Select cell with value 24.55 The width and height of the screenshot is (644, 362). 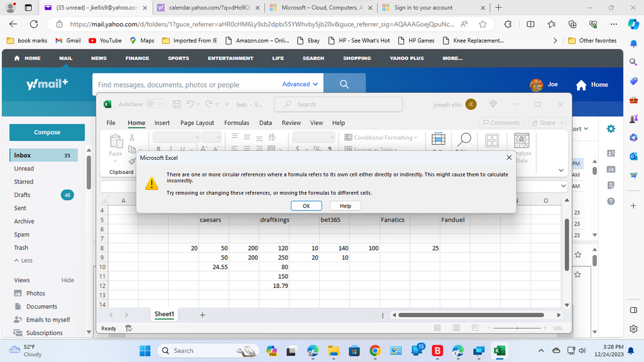click(x=213, y=267)
